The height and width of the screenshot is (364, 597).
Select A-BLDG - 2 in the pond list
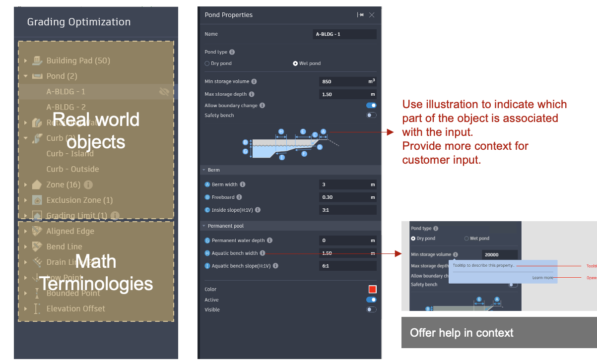(x=66, y=107)
